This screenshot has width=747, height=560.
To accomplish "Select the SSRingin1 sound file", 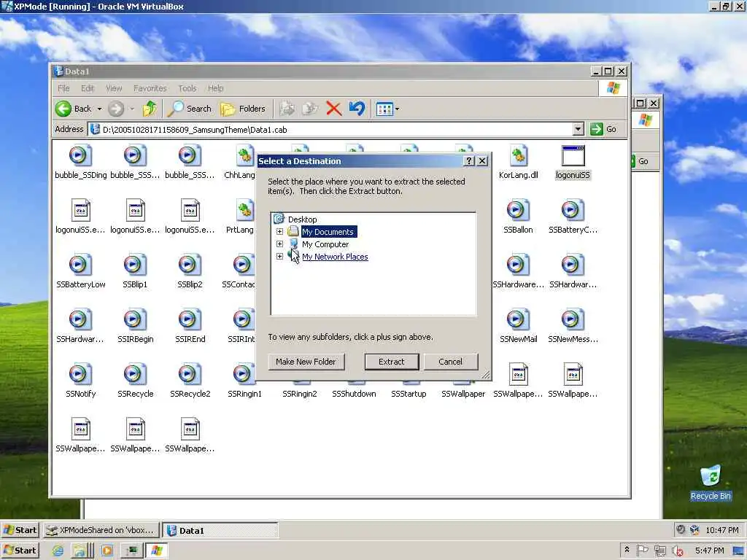I will (244, 382).
